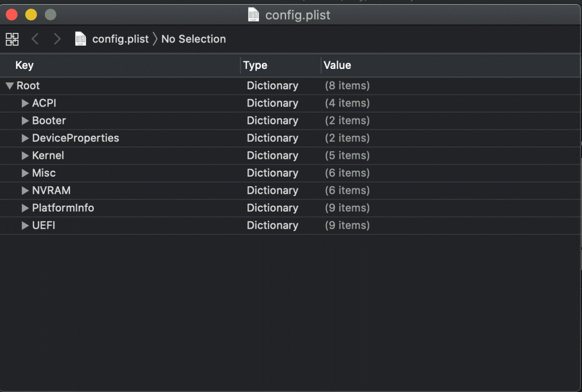Open the related items grid icon
This screenshot has height=392, width=582.
12,39
